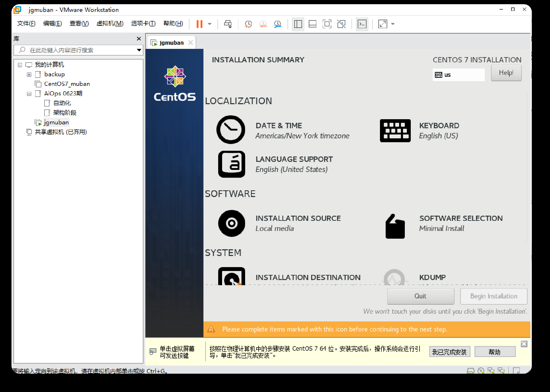Open the 文件(F) menu
550x392 pixels.
click(x=26, y=24)
